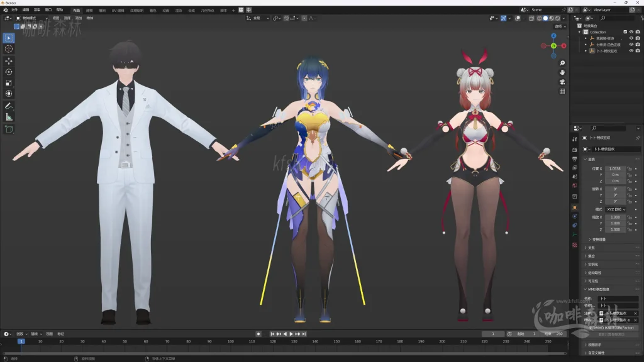The height and width of the screenshot is (362, 644).
Task: Toggle Collection render camera icon
Action: [x=638, y=32]
